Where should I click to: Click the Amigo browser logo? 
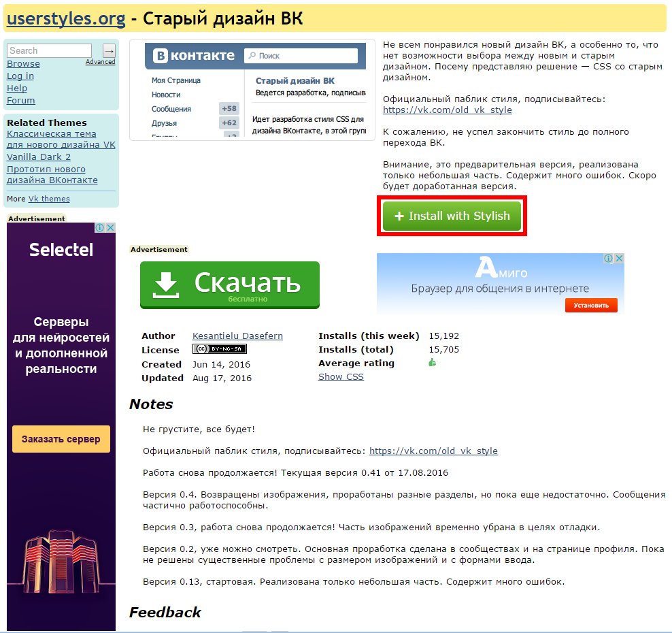(x=501, y=267)
